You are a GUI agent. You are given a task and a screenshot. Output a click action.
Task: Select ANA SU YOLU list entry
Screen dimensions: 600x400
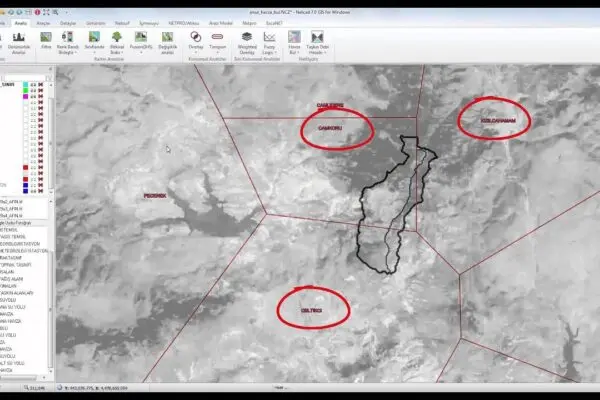[13, 307]
